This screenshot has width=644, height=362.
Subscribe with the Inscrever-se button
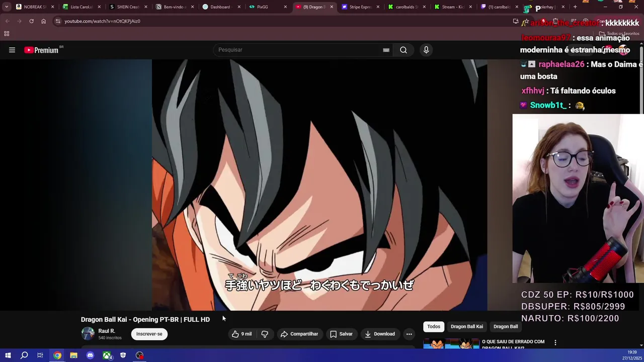pyautogui.click(x=149, y=334)
